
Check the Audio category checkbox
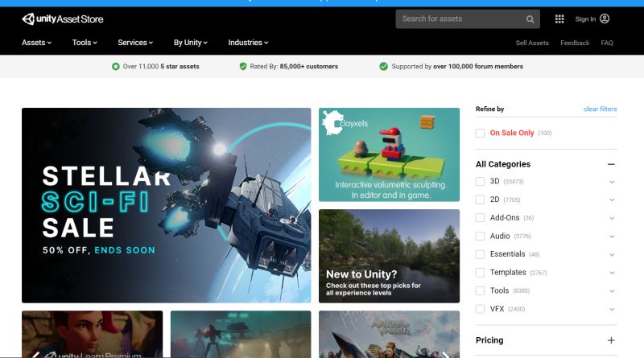[x=480, y=236]
